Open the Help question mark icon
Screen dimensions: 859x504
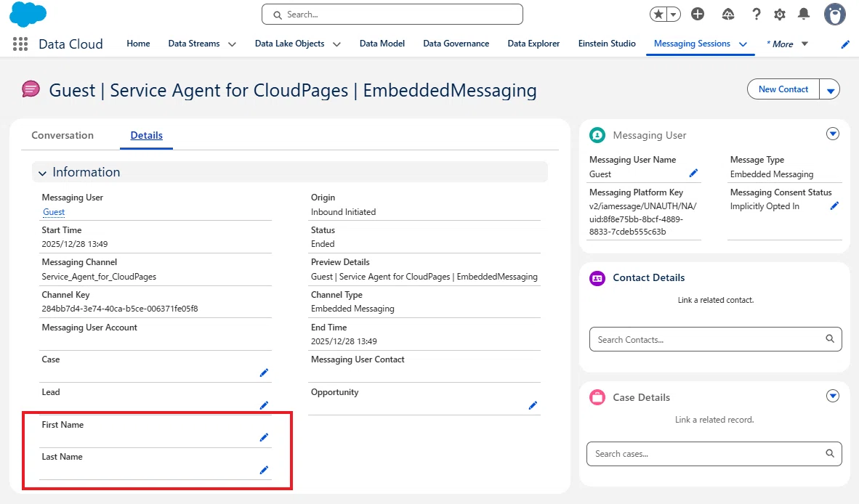click(756, 15)
